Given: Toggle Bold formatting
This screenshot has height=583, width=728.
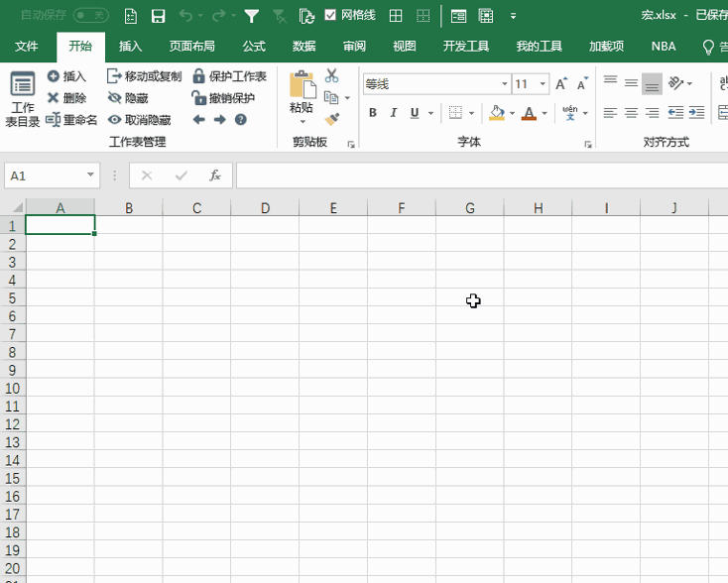Looking at the screenshot, I should pyautogui.click(x=372, y=113).
